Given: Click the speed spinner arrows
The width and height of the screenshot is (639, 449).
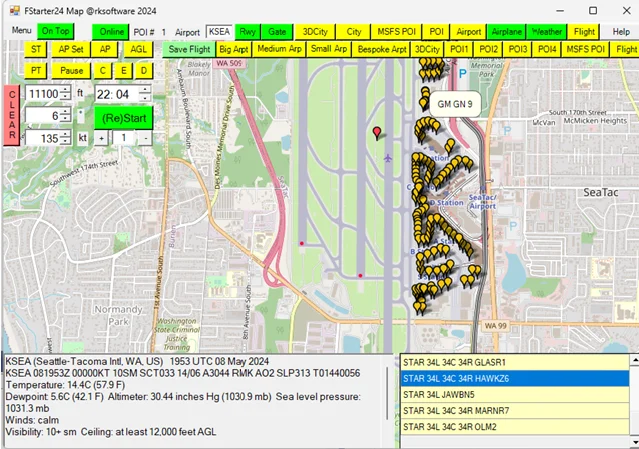Looking at the screenshot, I should pyautogui.click(x=65, y=138).
